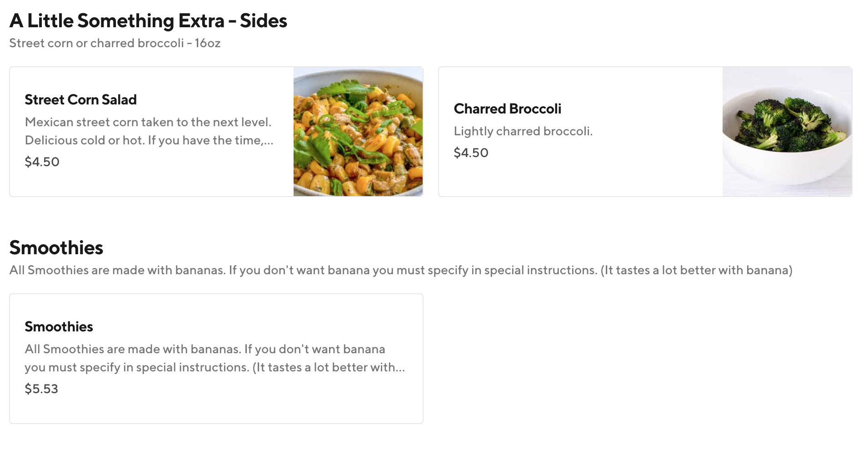The width and height of the screenshot is (868, 454).
Task: Expand truncated Smoothies card description ellipsis
Action: 400,368
